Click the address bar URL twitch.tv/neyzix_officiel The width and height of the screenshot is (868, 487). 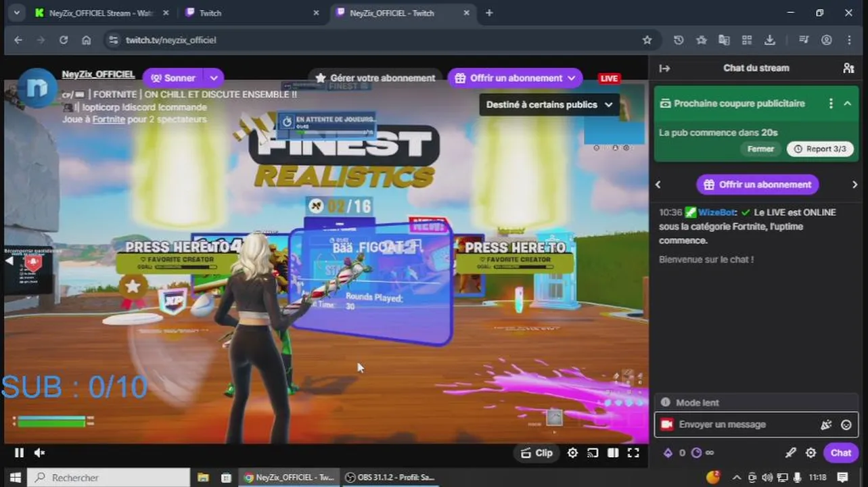coord(170,40)
